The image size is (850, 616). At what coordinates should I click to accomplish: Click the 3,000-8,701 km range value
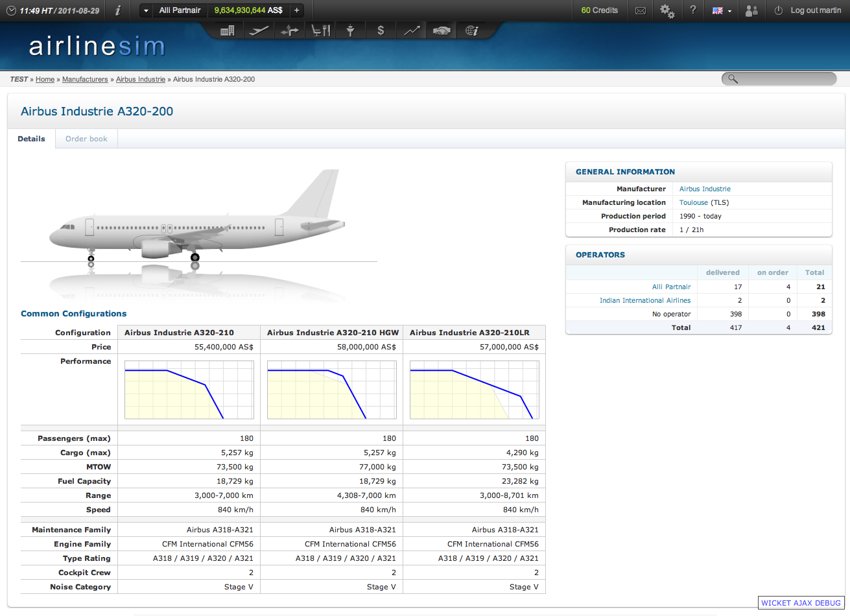[509, 495]
